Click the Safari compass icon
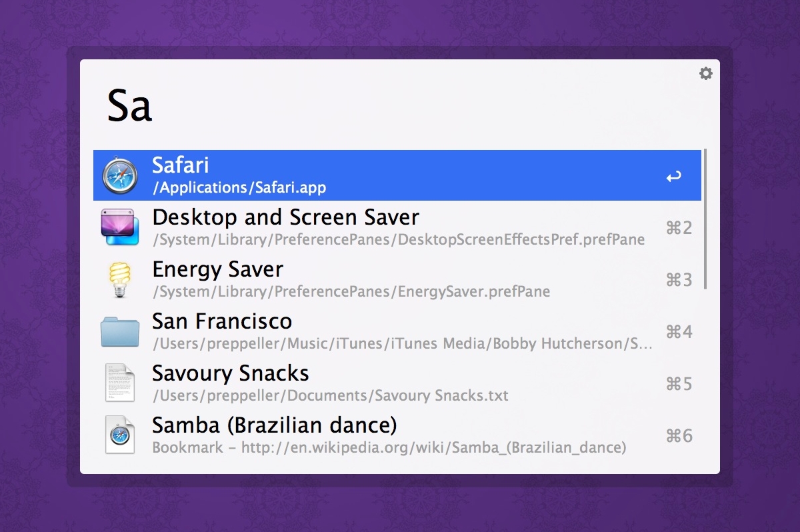This screenshot has width=800, height=532. coord(120,176)
